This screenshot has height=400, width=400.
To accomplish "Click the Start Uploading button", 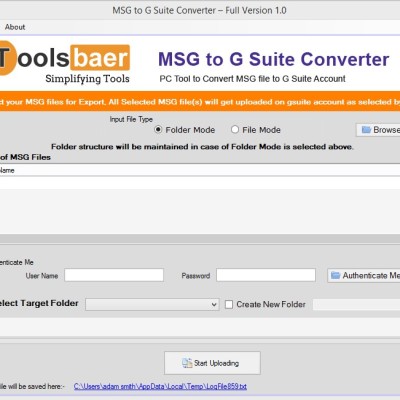I will point(212,363).
